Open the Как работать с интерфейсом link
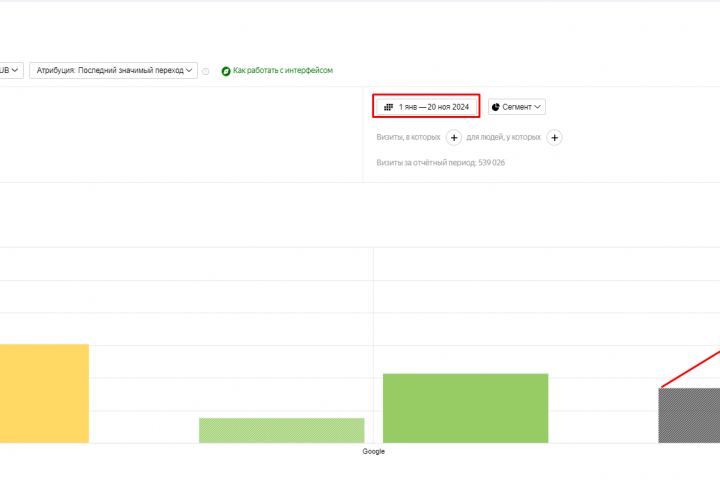 [283, 70]
